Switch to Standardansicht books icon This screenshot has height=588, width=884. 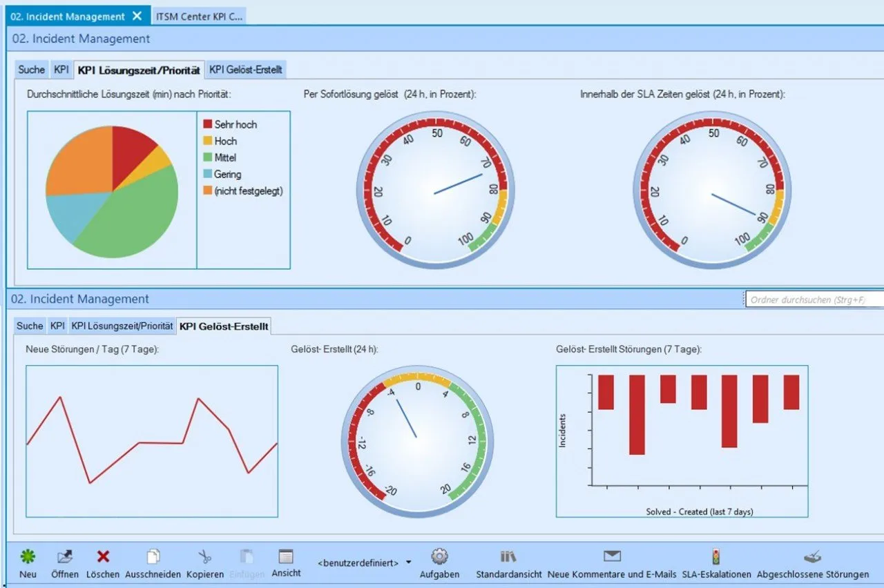click(508, 556)
